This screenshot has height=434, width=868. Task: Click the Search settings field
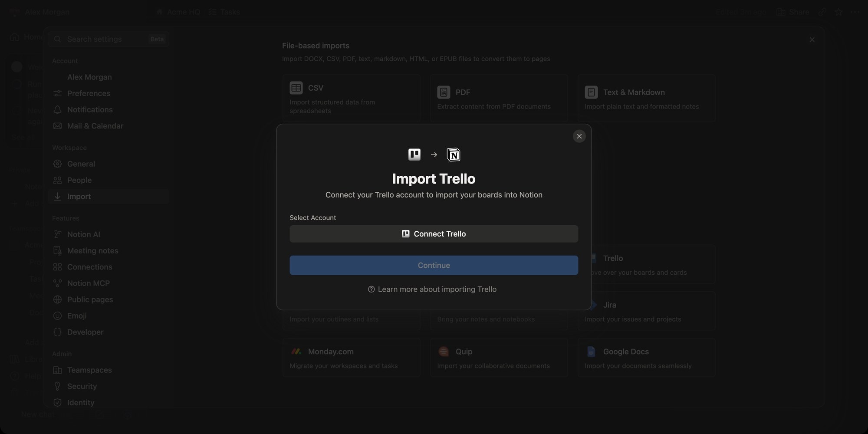tap(108, 39)
